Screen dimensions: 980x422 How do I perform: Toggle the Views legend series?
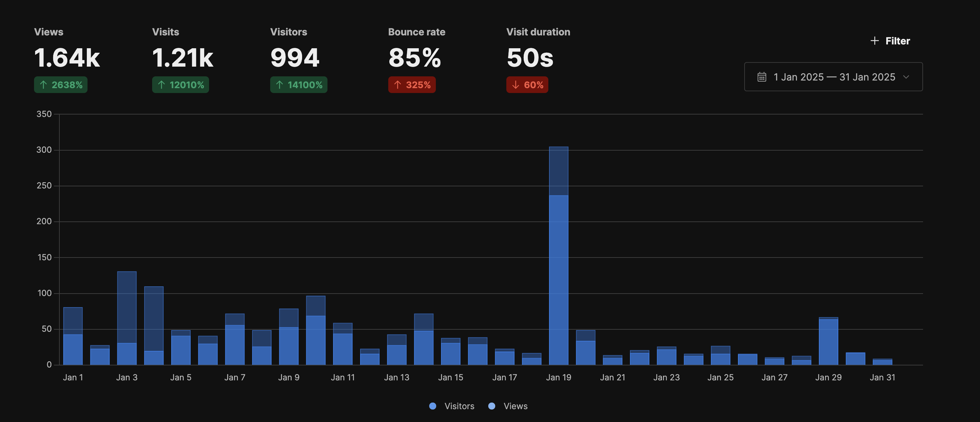515,406
